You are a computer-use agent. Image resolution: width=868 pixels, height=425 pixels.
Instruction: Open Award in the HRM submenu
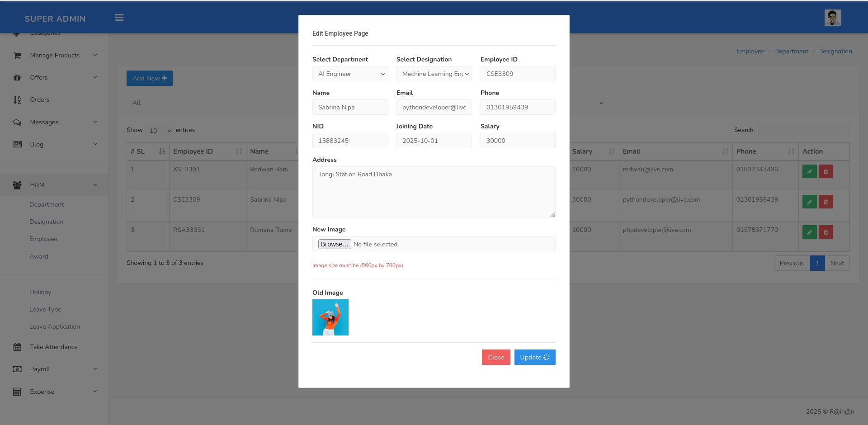39,256
